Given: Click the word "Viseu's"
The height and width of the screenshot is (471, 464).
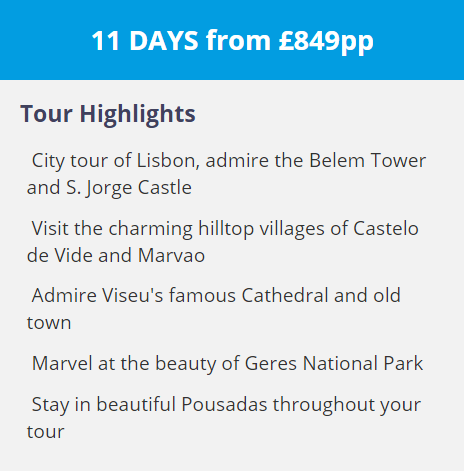Looking at the screenshot, I should click(132, 296).
